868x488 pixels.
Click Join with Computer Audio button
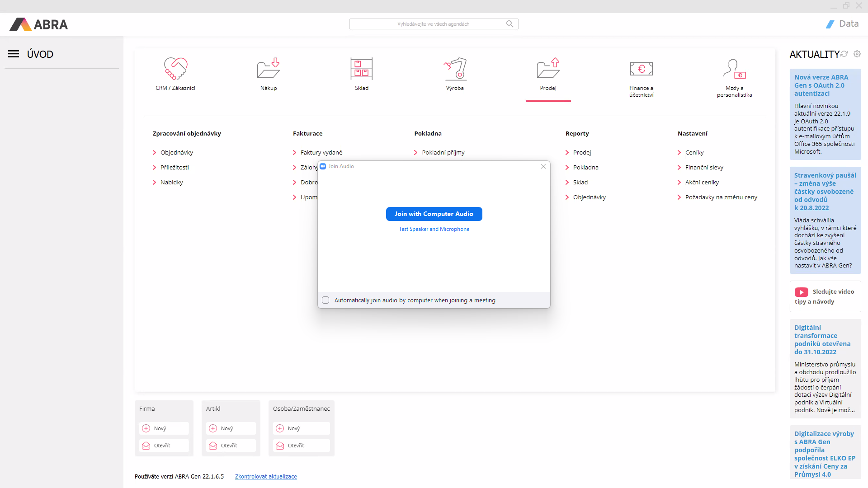tap(434, 214)
